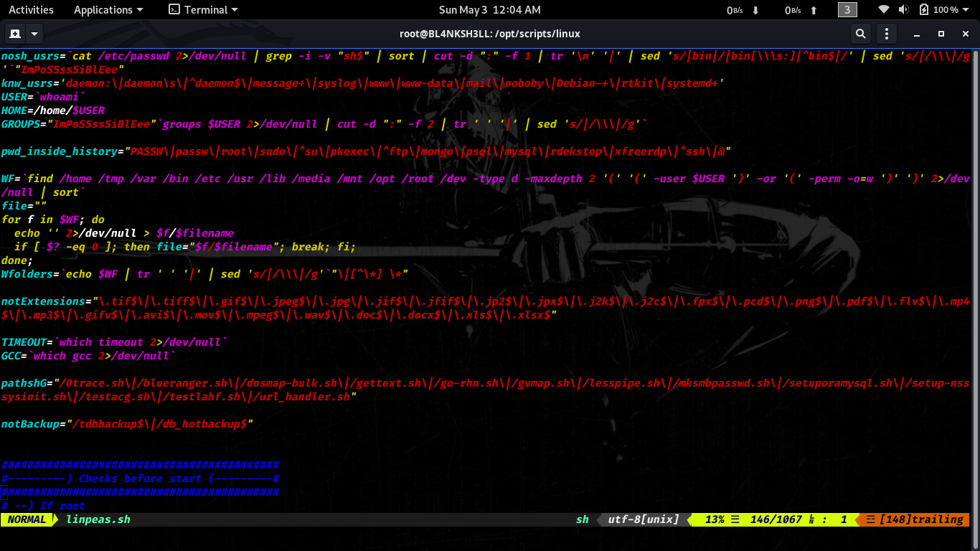Open the Activities overview
The image size is (980, 551).
click(x=31, y=10)
